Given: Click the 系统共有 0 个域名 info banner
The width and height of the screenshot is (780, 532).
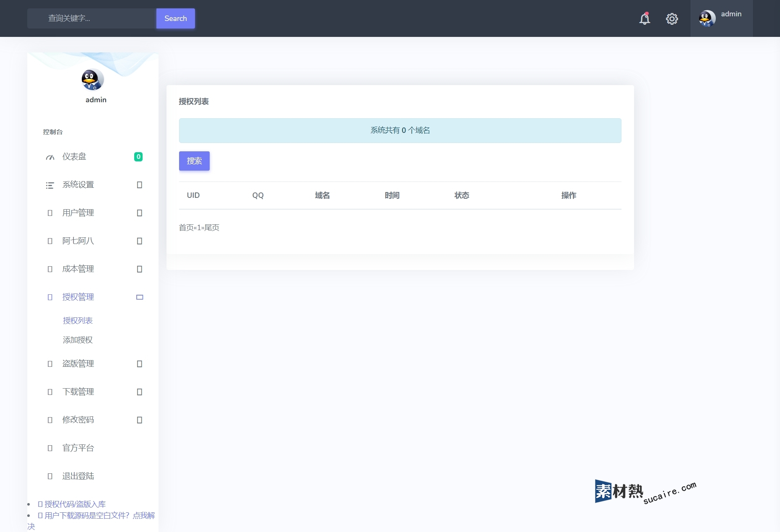Looking at the screenshot, I should pos(400,130).
